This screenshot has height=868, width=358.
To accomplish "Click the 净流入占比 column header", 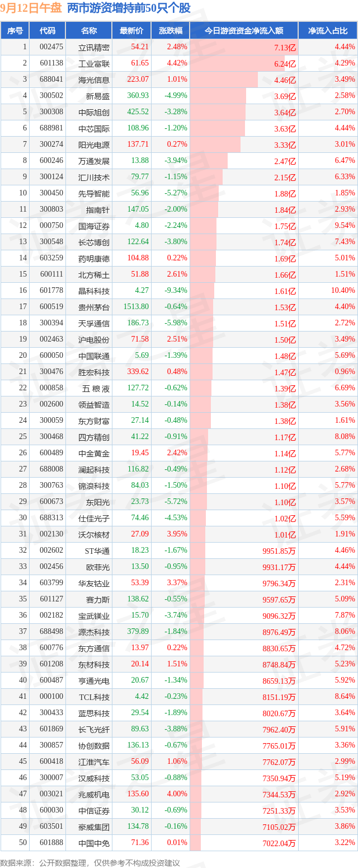I will [x=328, y=31].
